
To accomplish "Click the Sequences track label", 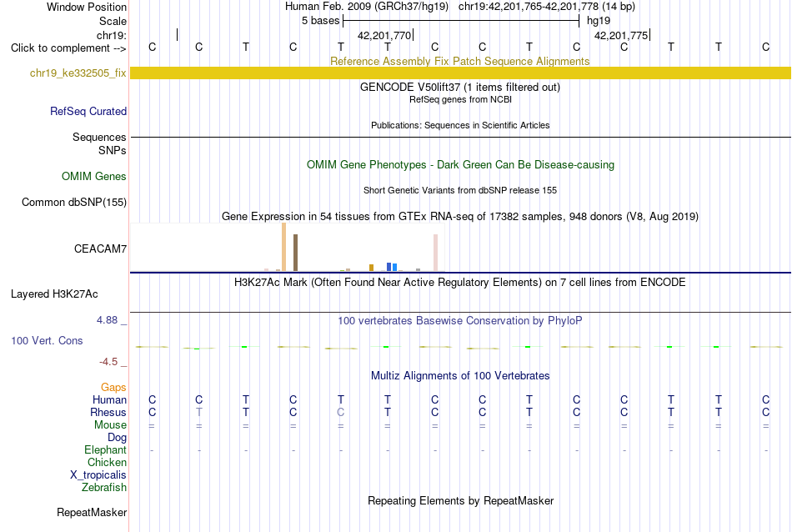I will coord(99,137).
